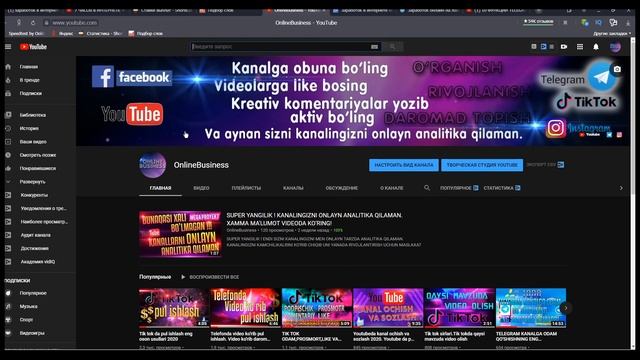Click Популярные section heading
Image resolution: width=640 pixels, height=360 pixels.
pos(155,277)
